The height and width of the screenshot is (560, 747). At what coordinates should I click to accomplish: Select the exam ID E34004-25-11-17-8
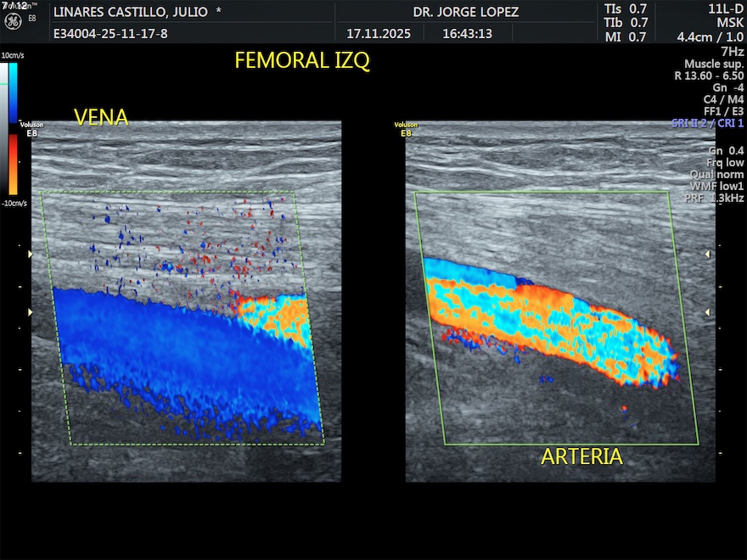110,35
